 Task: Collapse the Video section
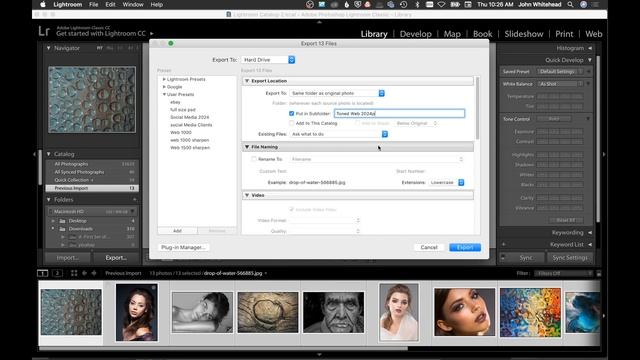click(x=247, y=195)
